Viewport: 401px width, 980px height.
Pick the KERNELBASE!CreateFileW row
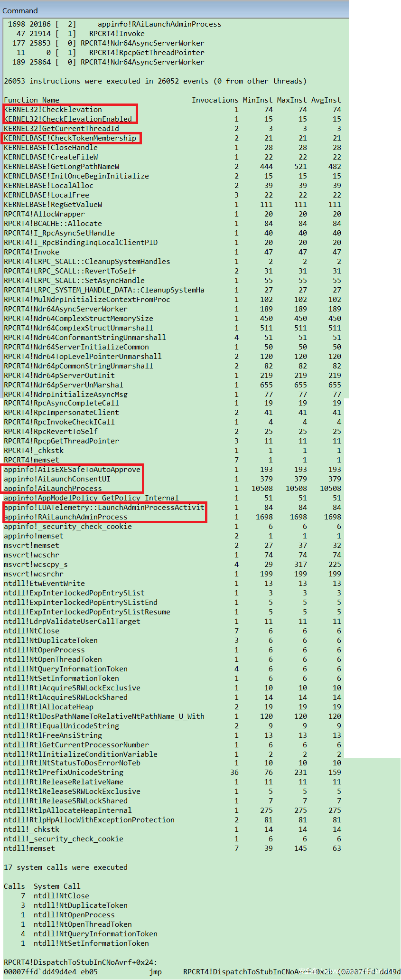[172, 157]
